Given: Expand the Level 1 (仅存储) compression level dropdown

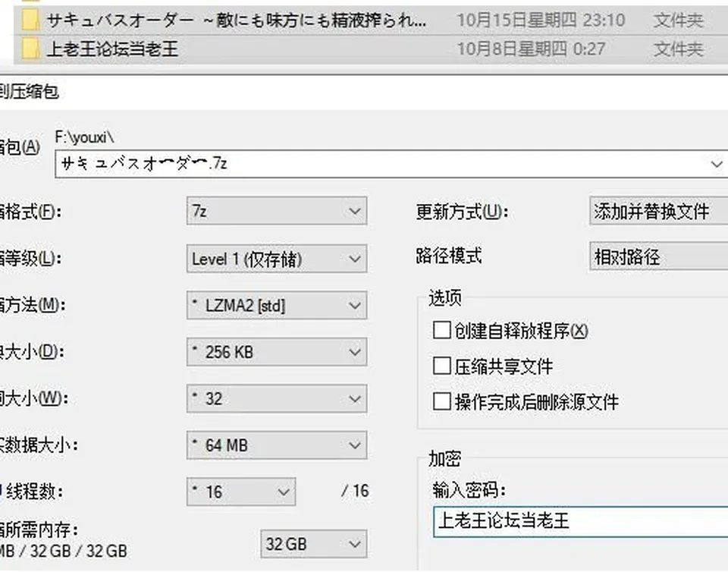Looking at the screenshot, I should pyautogui.click(x=277, y=259).
